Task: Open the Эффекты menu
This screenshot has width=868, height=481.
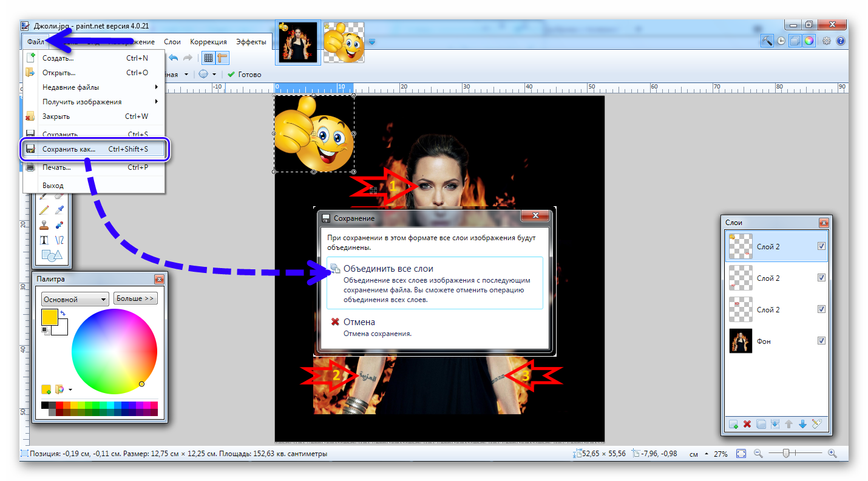Action: pos(251,42)
